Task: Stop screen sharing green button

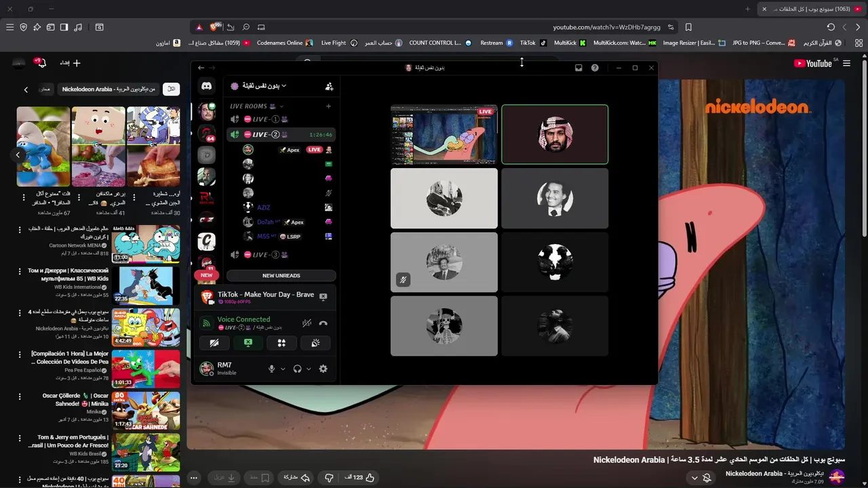Action: (x=248, y=343)
